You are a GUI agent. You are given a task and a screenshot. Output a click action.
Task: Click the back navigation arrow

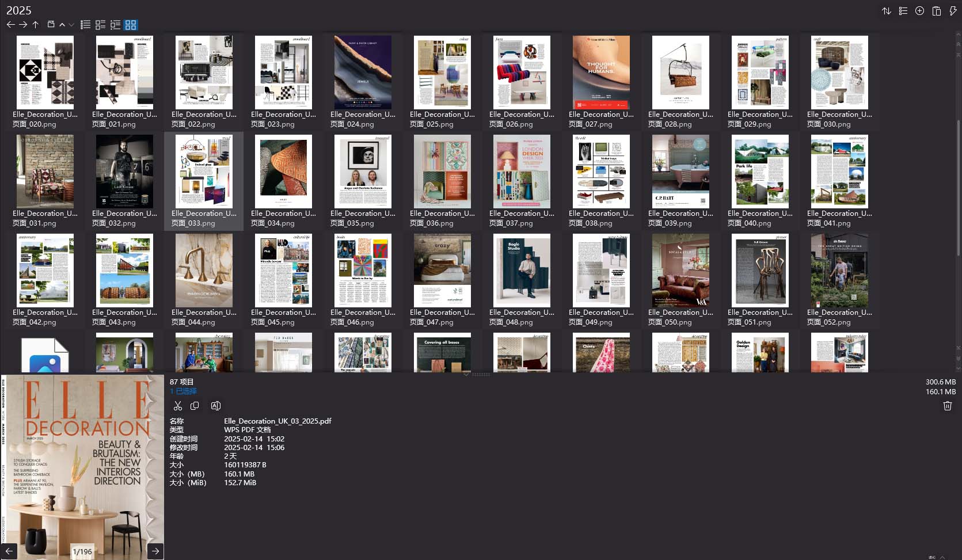click(10, 24)
